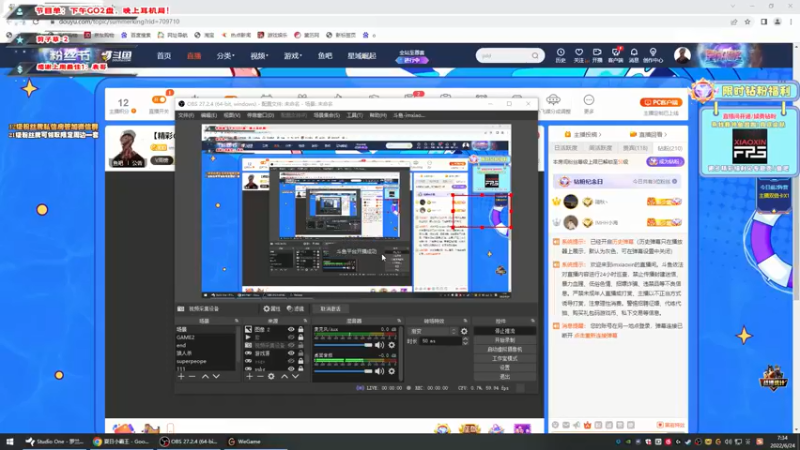Toggle visibility of 视频采集设备 source
This screenshot has height=450, width=800.
tap(291, 345)
